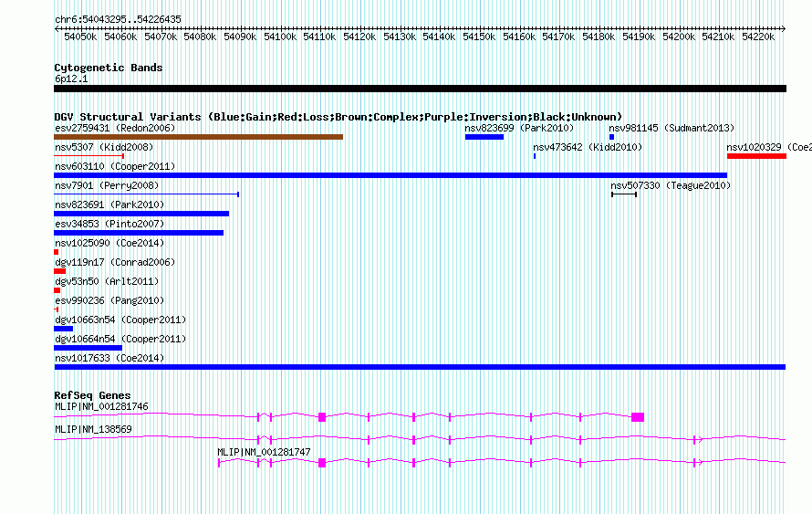Click the blue esv34853 gain bar
The width and height of the screenshot is (812, 514).
139,233
